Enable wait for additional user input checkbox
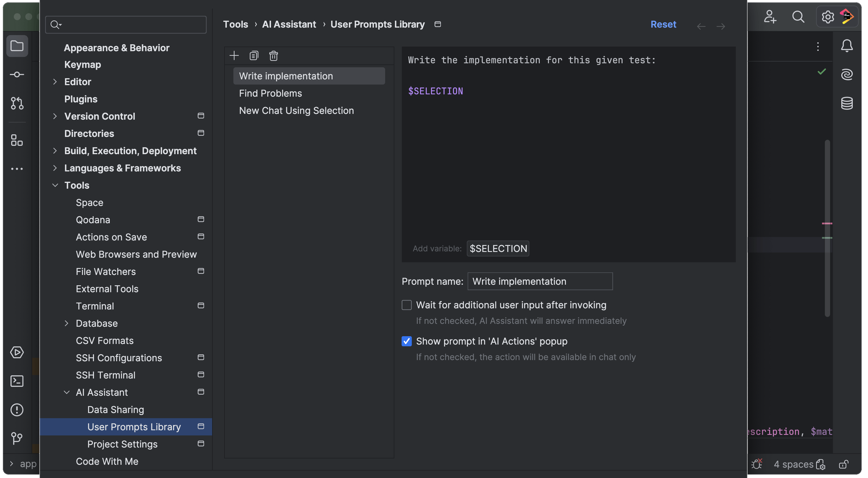Image resolution: width=868 pixels, height=478 pixels. pyautogui.click(x=407, y=305)
